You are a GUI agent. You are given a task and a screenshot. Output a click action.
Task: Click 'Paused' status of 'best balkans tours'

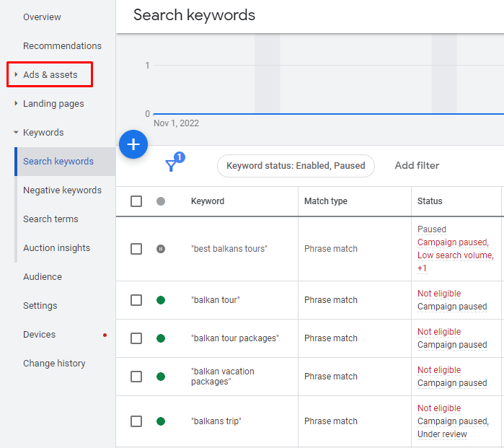click(x=432, y=229)
